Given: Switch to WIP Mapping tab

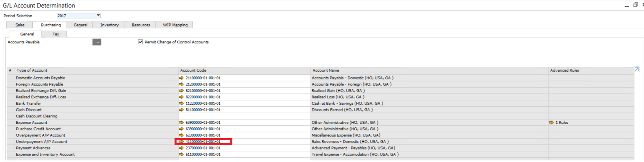Looking at the screenshot, I should coord(175,25).
